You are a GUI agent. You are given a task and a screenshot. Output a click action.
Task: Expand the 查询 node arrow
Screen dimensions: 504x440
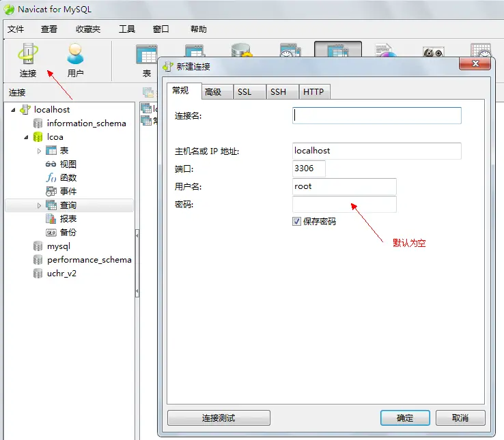coord(39,205)
